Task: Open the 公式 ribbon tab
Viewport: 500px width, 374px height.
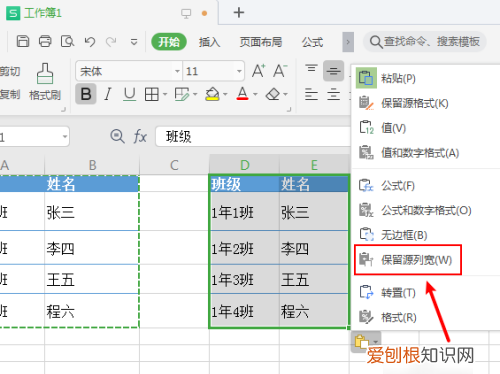Action: point(312,42)
